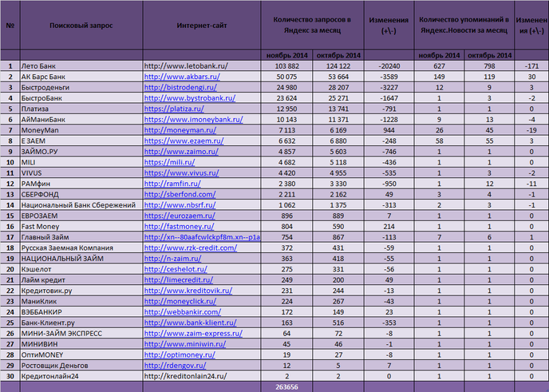This screenshot has width=549, height=392.
Task: Open the bank-klient.ru link
Action: [191, 323]
